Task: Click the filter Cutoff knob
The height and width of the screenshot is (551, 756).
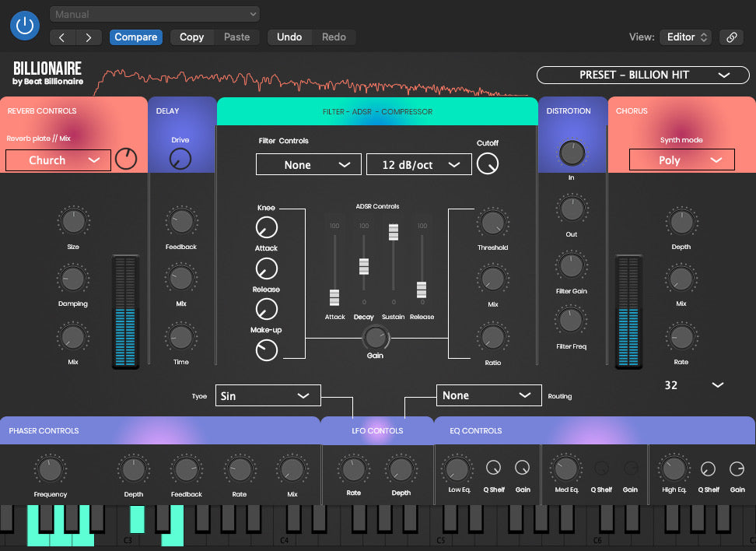Action: pyautogui.click(x=488, y=163)
